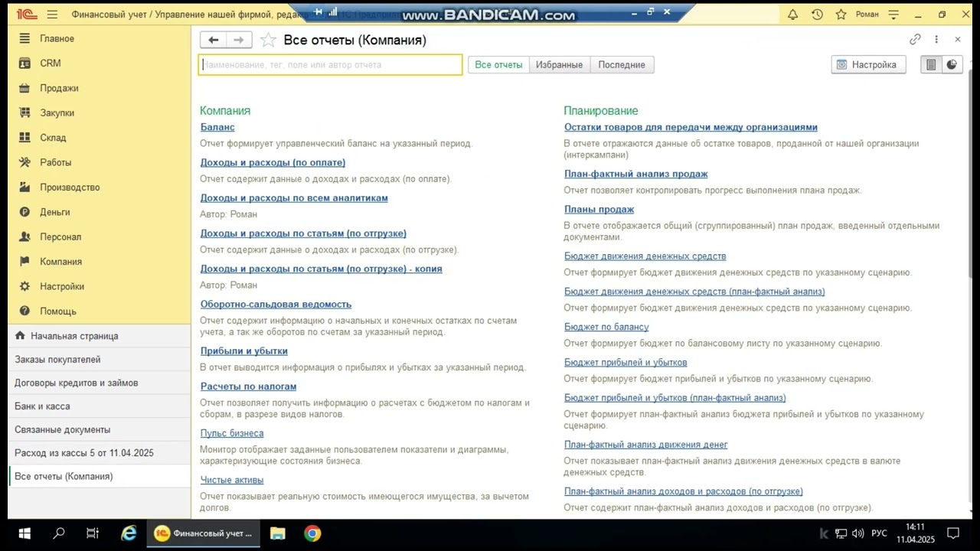Copy link to this page icon
The image size is (980, 551).
915,39
